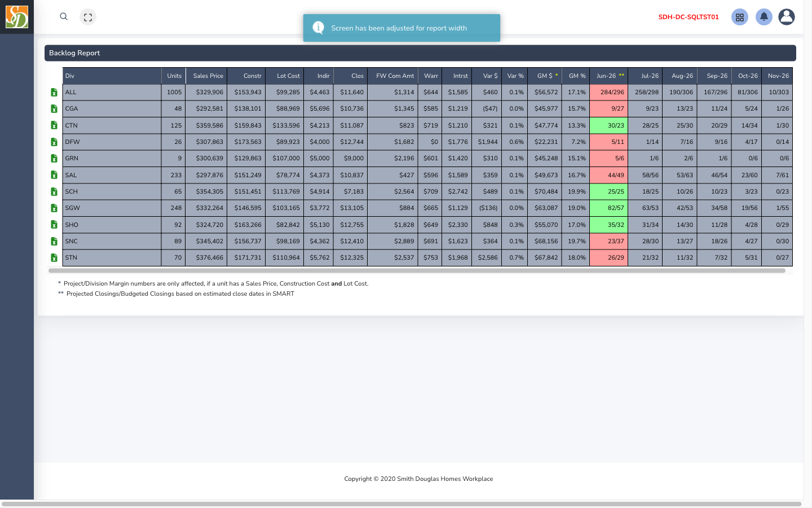
Task: Click units value 1005 in ALL row
Action: 174,92
